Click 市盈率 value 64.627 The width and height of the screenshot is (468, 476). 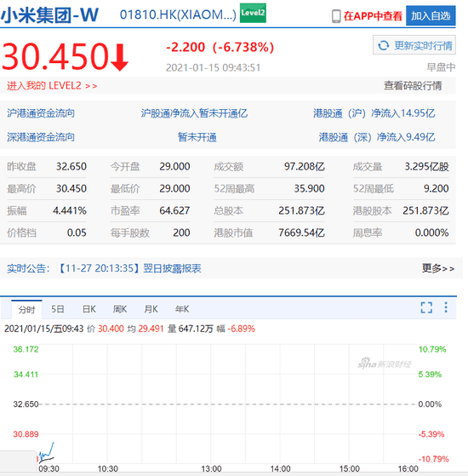[174, 210]
